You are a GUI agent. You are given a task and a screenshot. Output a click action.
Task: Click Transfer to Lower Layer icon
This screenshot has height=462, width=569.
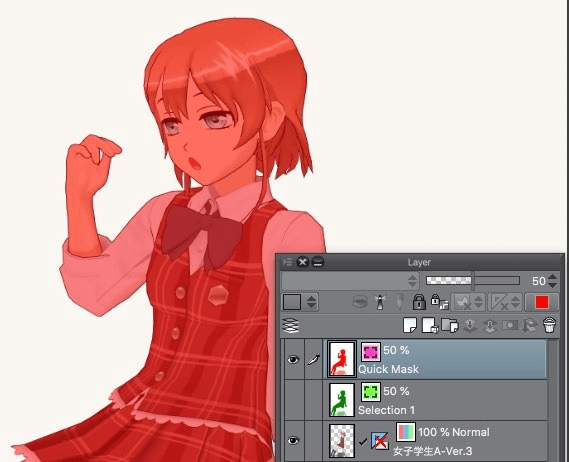click(470, 326)
